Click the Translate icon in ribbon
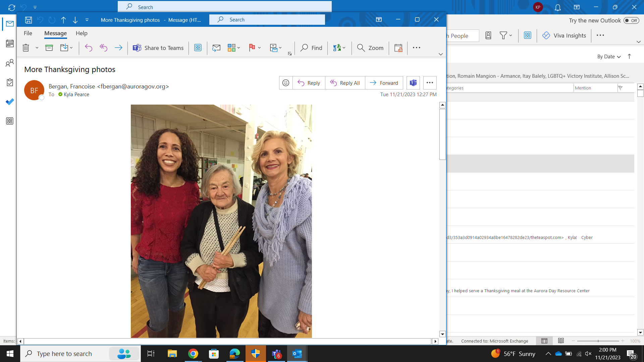 click(x=337, y=48)
